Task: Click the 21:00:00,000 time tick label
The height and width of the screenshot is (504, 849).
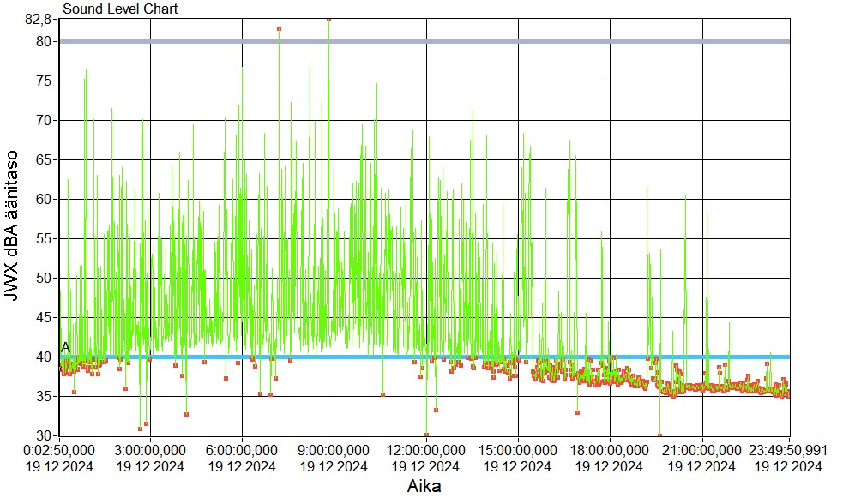Action: (702, 451)
